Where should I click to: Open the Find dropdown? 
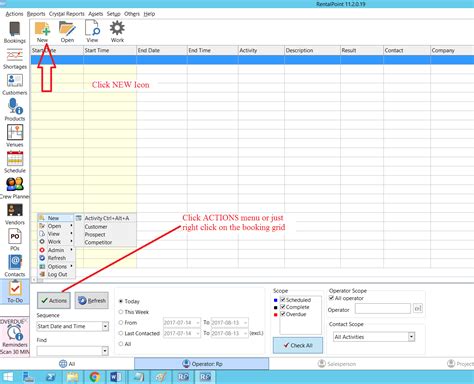105,351
